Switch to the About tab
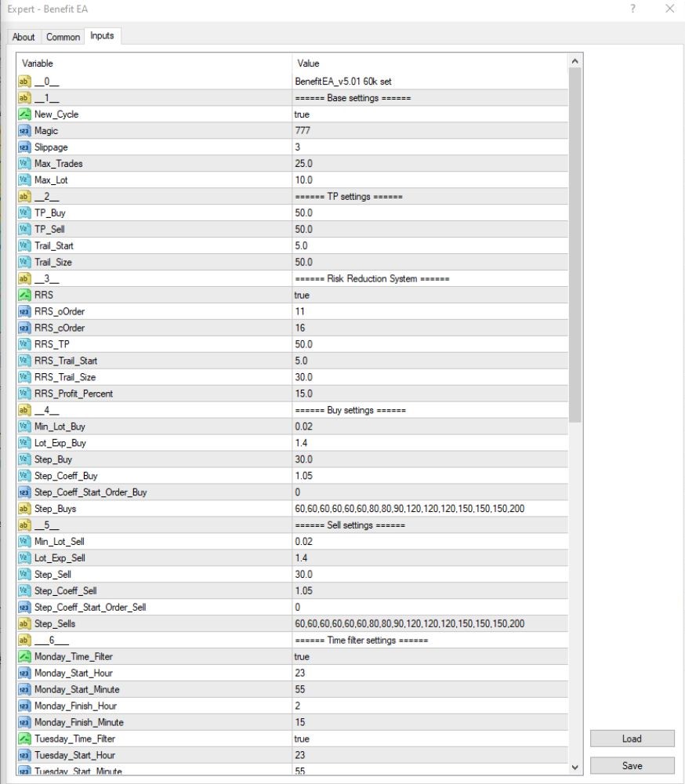Image resolution: width=685 pixels, height=784 pixels. (24, 37)
